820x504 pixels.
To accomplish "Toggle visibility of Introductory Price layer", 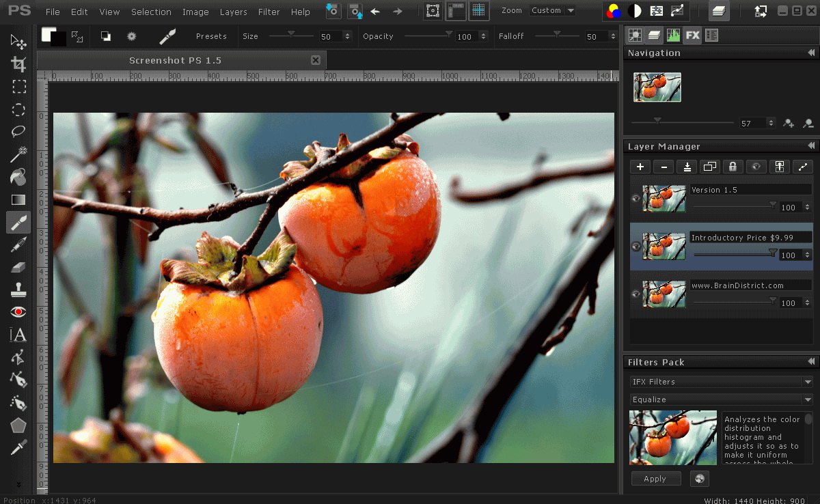I will 636,247.
